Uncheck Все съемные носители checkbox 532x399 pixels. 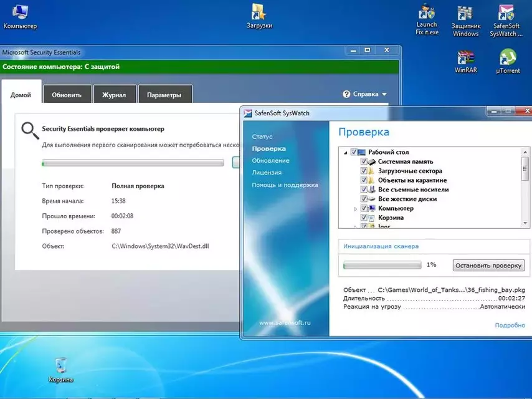pos(363,190)
